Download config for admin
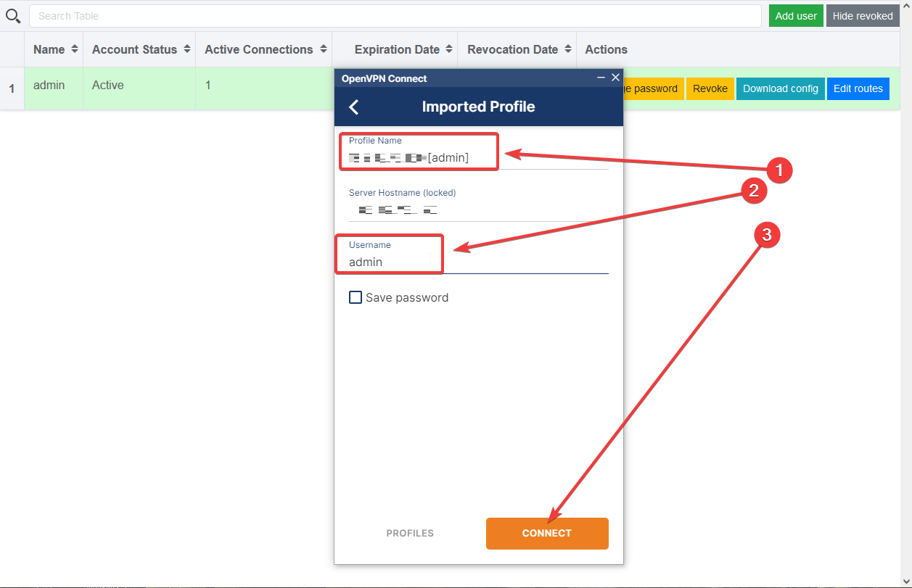Screen dimensions: 912x588 coord(781,88)
